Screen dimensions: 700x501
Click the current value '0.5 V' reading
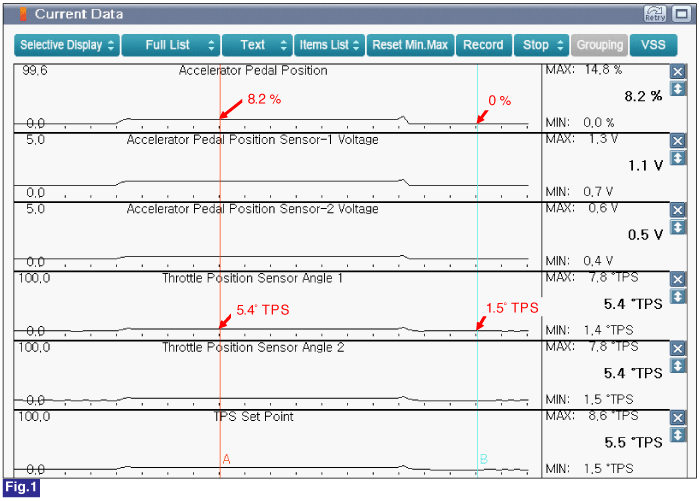646,235
